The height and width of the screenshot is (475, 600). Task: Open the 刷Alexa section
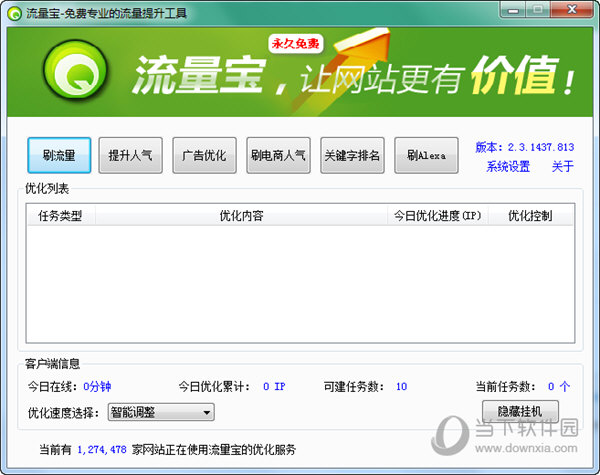(426, 155)
